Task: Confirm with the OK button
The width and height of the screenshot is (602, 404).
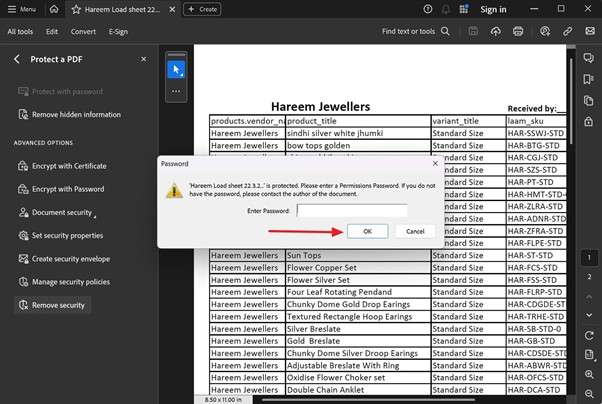Action: pyautogui.click(x=367, y=231)
